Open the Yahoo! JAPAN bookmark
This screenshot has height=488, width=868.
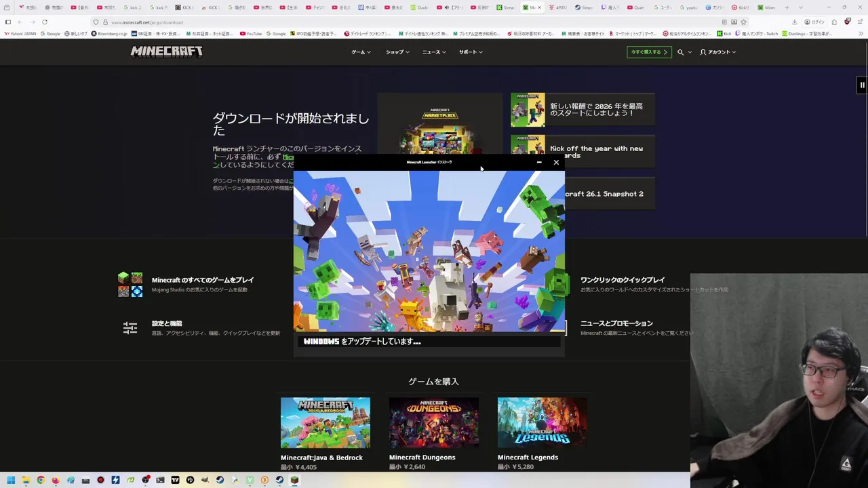(20, 34)
